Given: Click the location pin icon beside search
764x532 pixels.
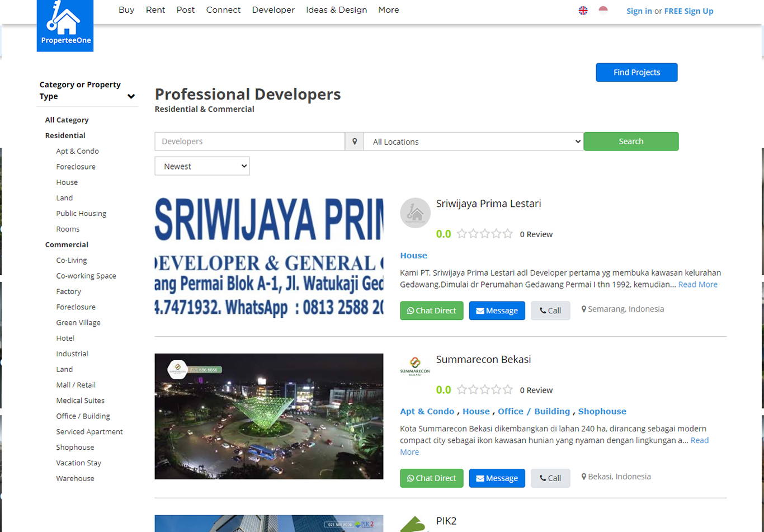Looking at the screenshot, I should tap(354, 142).
